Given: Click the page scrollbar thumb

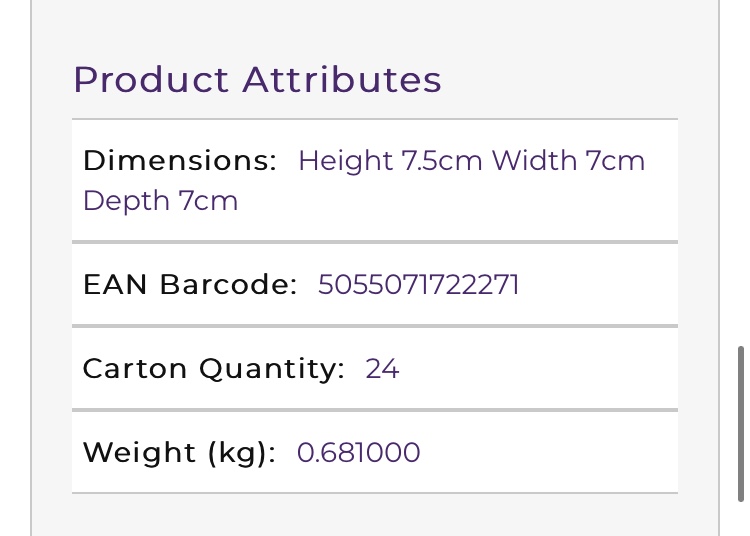Looking at the screenshot, I should pyautogui.click(x=741, y=424).
